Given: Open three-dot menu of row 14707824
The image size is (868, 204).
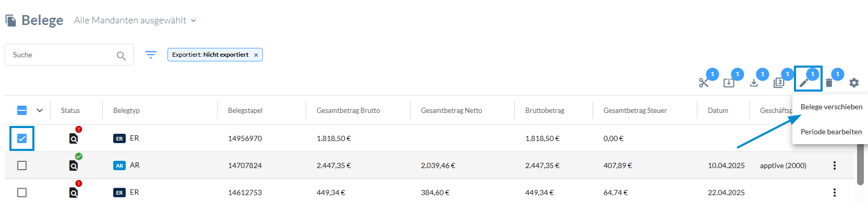Looking at the screenshot, I should coord(835,165).
